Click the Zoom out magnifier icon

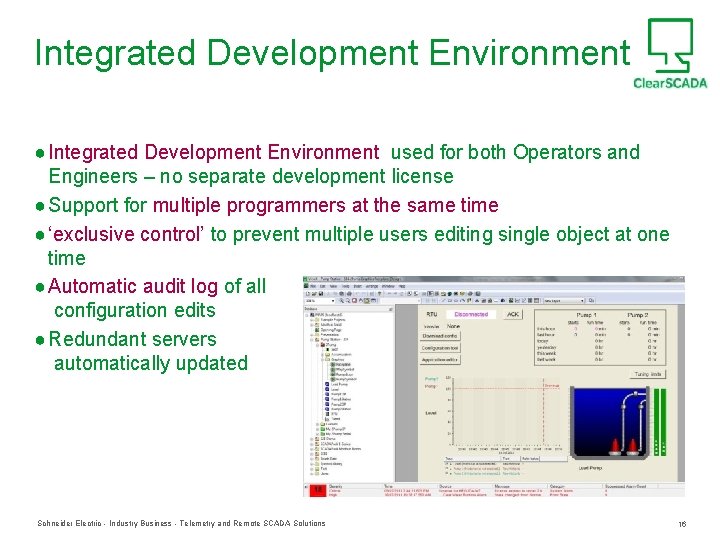point(348,301)
